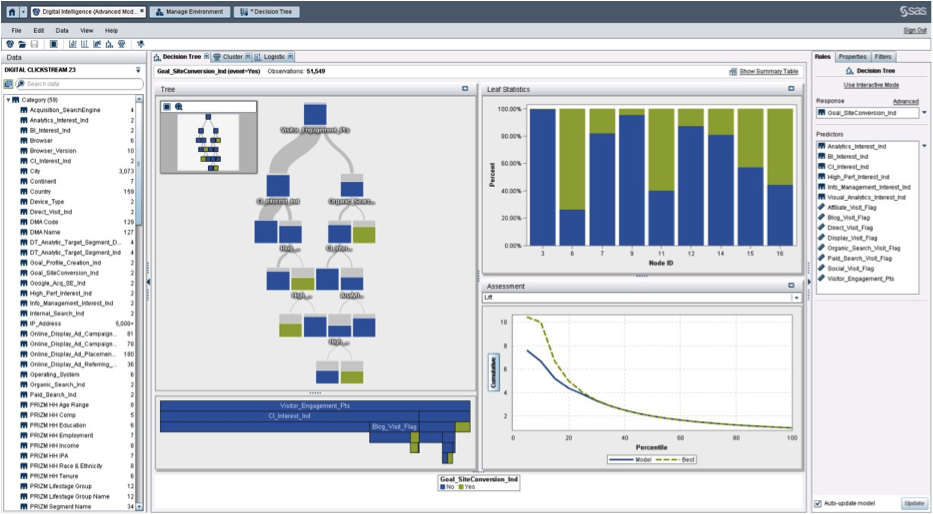Image resolution: width=933 pixels, height=514 pixels.
Task: Click the small box on Cluster tab
Action: click(248, 57)
